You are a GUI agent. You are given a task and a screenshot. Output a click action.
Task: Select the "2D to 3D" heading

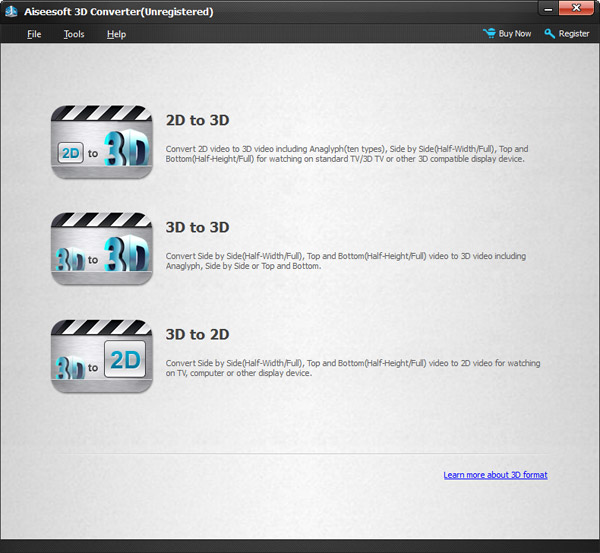click(x=197, y=120)
